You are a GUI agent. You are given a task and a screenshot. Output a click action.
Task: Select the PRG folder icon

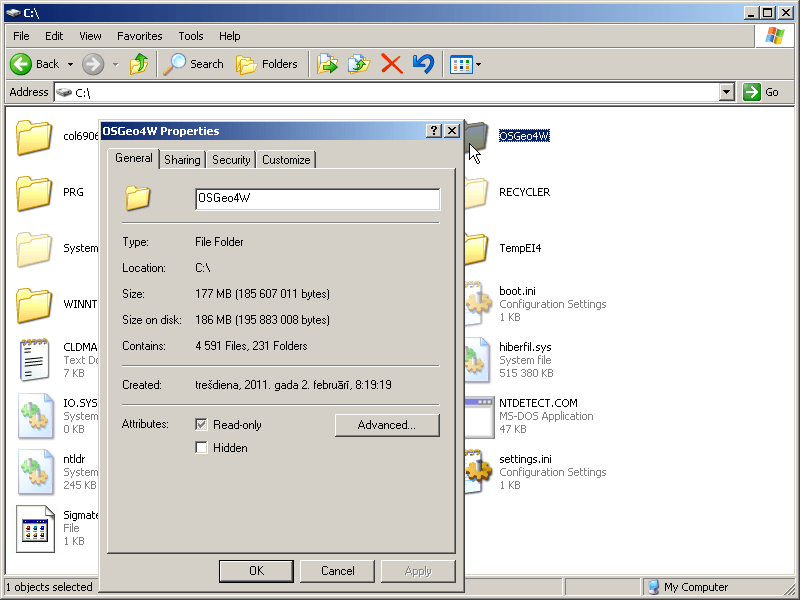pos(34,193)
